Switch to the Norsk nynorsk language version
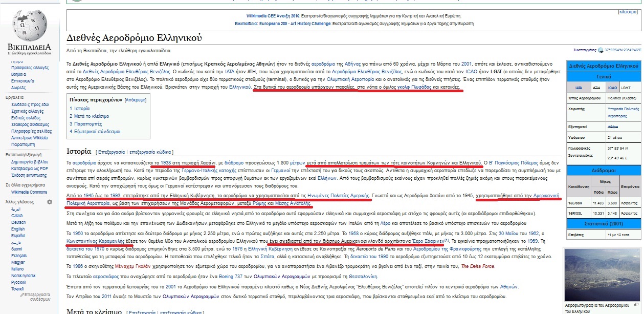644x314 pixels. coord(23,275)
